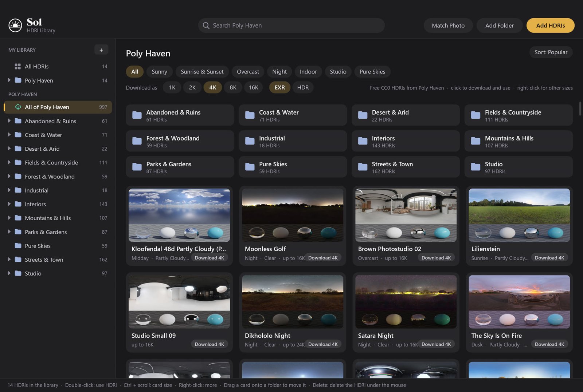Filter by the Pure Skies category
583x392 pixels.
point(372,72)
